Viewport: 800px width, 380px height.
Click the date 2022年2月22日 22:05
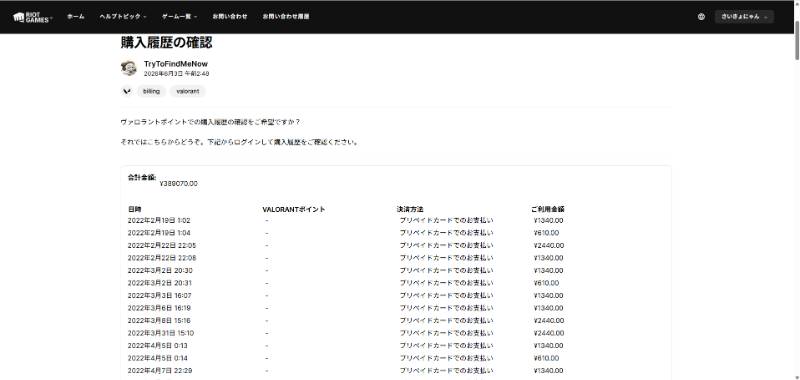162,245
